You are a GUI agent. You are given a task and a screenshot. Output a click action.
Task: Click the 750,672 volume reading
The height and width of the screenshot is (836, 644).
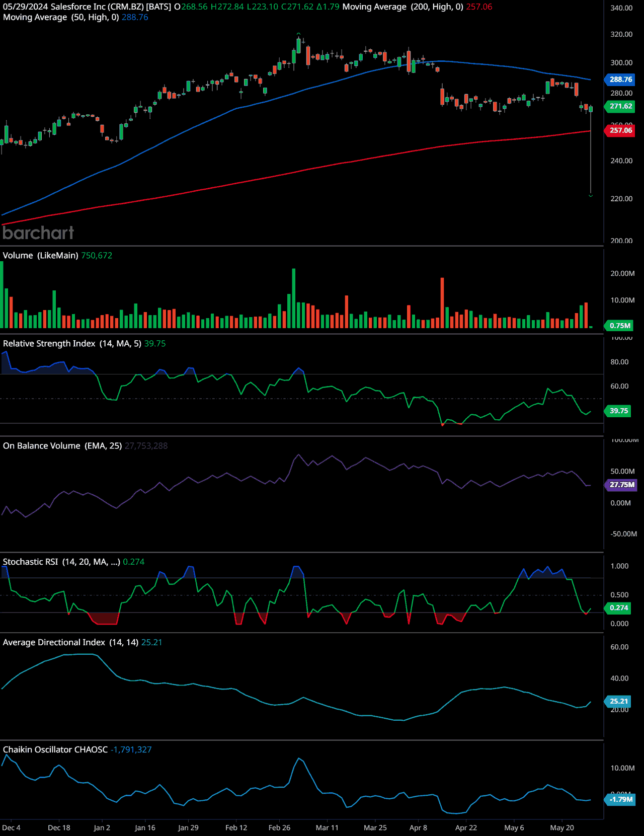click(x=97, y=256)
